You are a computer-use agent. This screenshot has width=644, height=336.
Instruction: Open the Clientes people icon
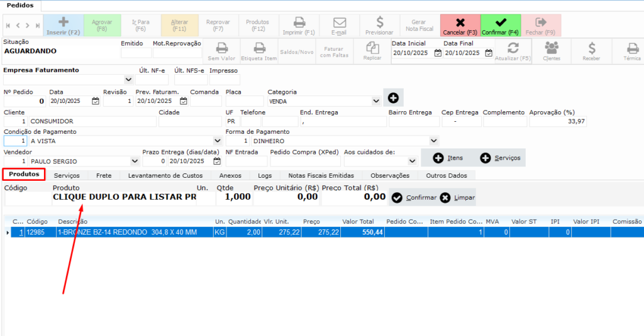552,48
